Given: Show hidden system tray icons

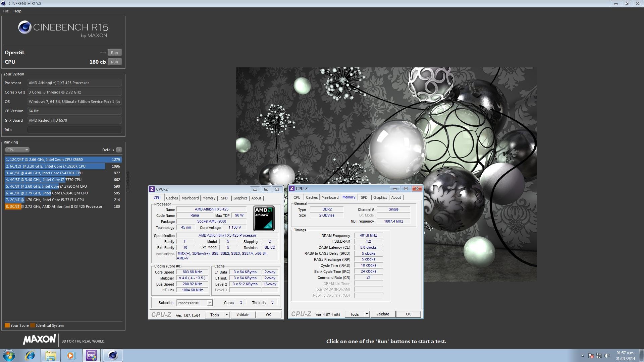Looking at the screenshot, I should 583,356.
